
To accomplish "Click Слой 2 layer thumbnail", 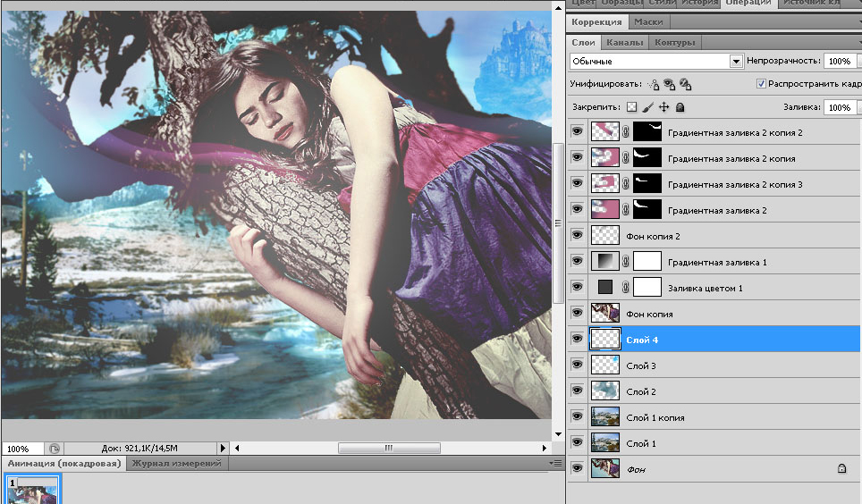I will click(x=605, y=391).
